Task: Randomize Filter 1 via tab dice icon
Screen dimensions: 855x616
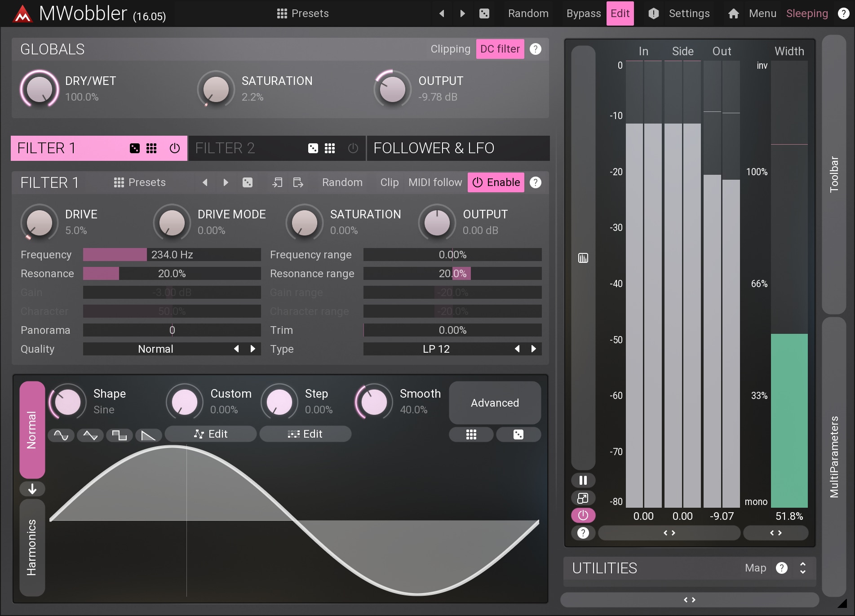Action: pos(134,148)
